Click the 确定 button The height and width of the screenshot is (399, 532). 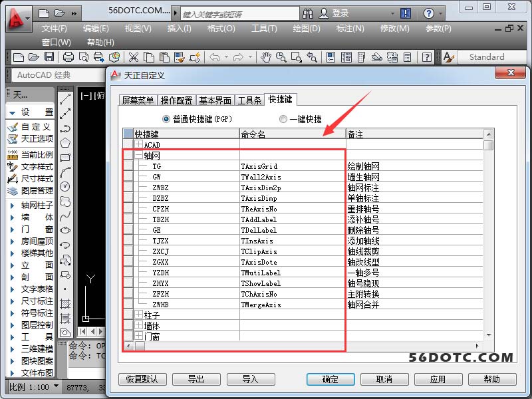point(331,379)
